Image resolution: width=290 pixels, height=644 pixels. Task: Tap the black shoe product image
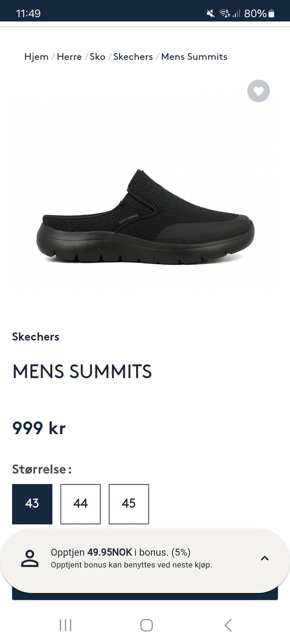(x=145, y=217)
